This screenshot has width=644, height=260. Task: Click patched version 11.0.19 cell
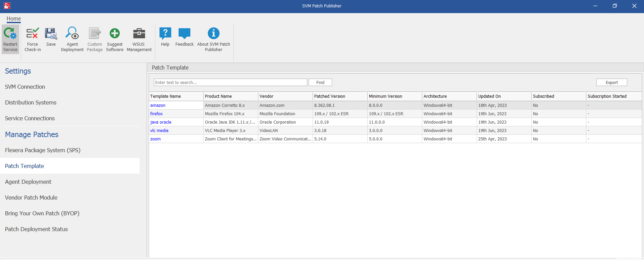340,122
